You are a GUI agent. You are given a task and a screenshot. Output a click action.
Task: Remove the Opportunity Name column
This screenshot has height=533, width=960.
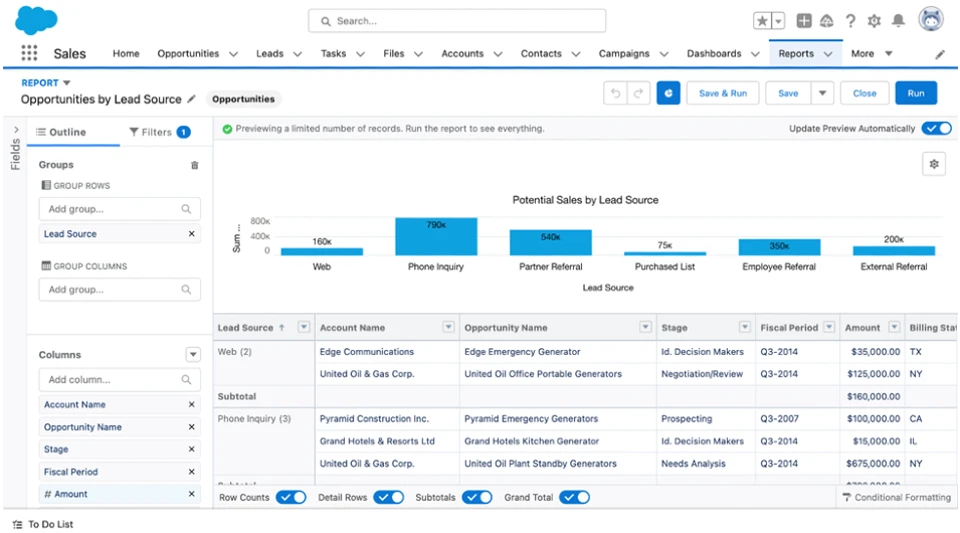pyautogui.click(x=192, y=427)
